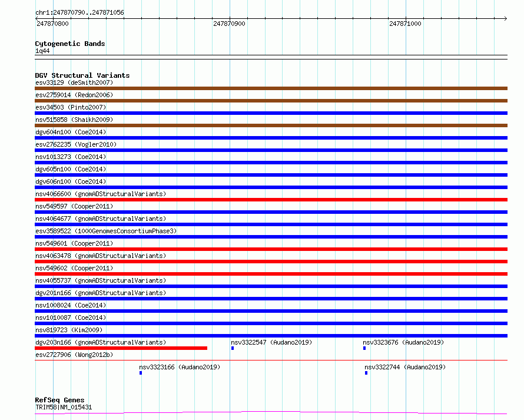Click the small blue marker under nsv3322547
Viewport: 524px width, 420px height.
(233, 348)
